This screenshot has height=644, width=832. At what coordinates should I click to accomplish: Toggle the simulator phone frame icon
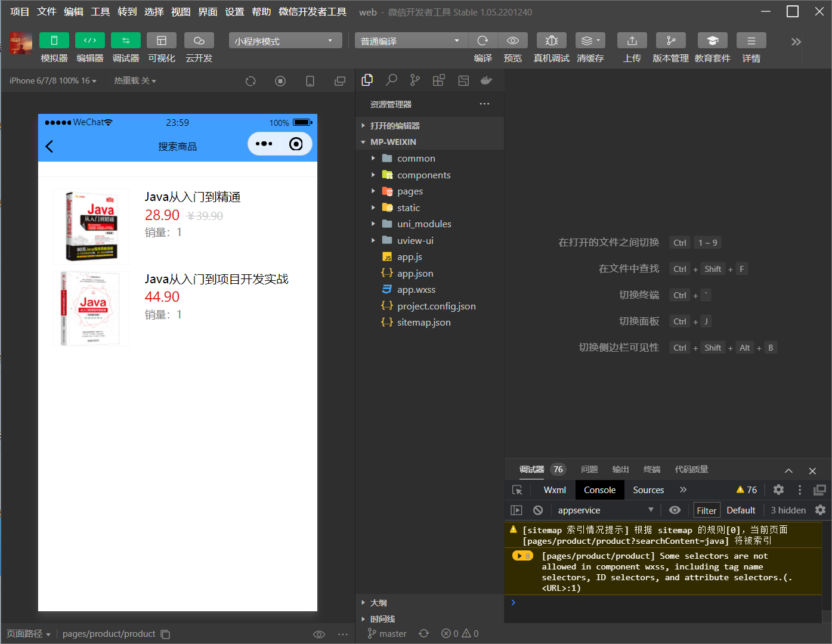[x=310, y=81]
